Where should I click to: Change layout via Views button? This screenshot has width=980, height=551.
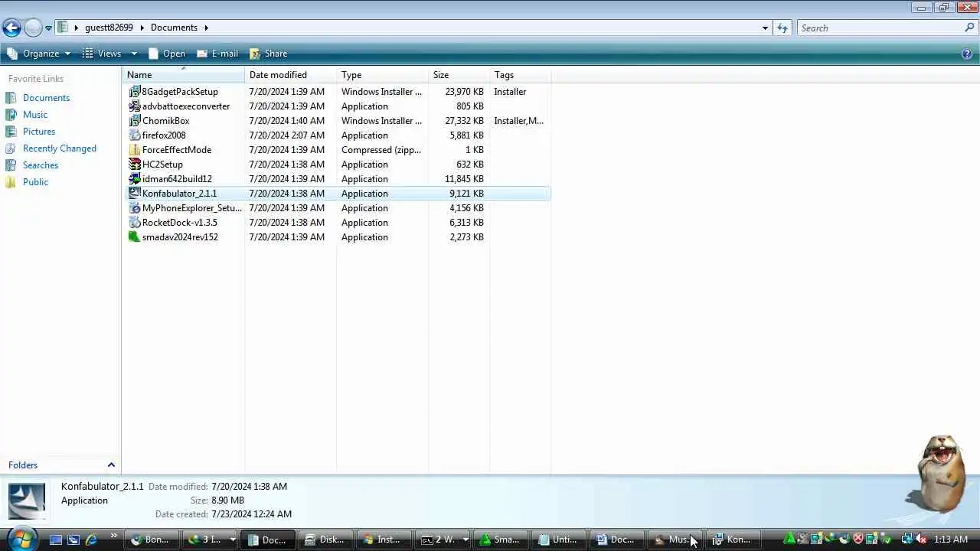102,54
